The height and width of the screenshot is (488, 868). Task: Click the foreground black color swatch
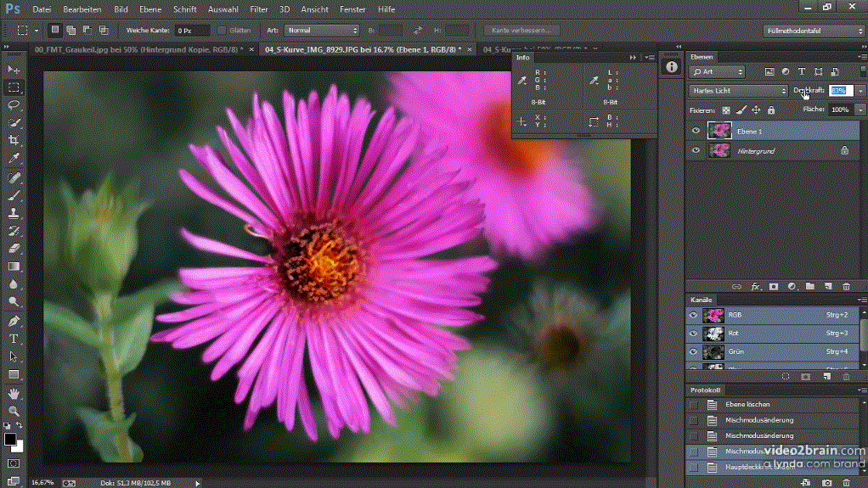pyautogui.click(x=10, y=440)
